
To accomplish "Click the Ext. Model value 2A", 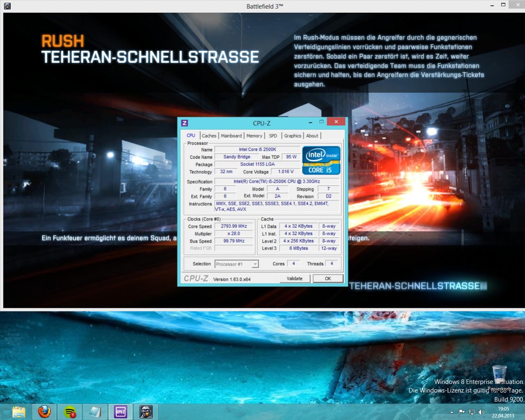I will [x=277, y=196].
